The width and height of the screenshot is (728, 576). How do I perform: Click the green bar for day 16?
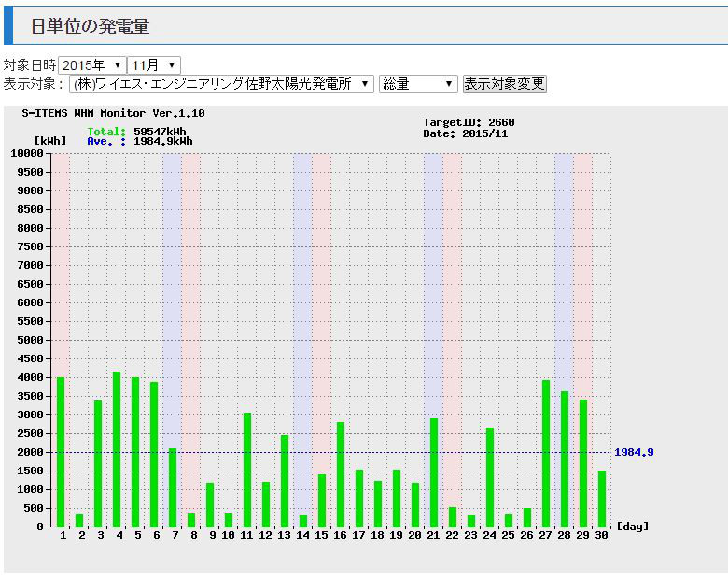(x=341, y=474)
